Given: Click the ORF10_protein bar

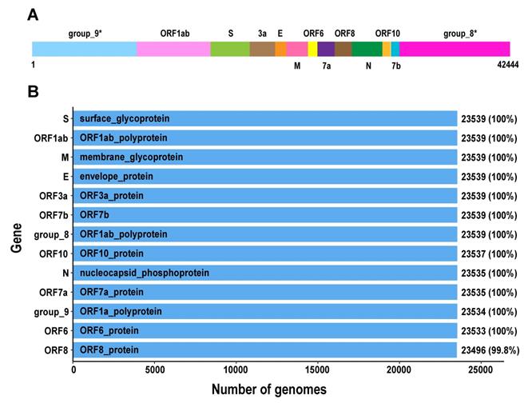Looking at the screenshot, I should point(264,254).
